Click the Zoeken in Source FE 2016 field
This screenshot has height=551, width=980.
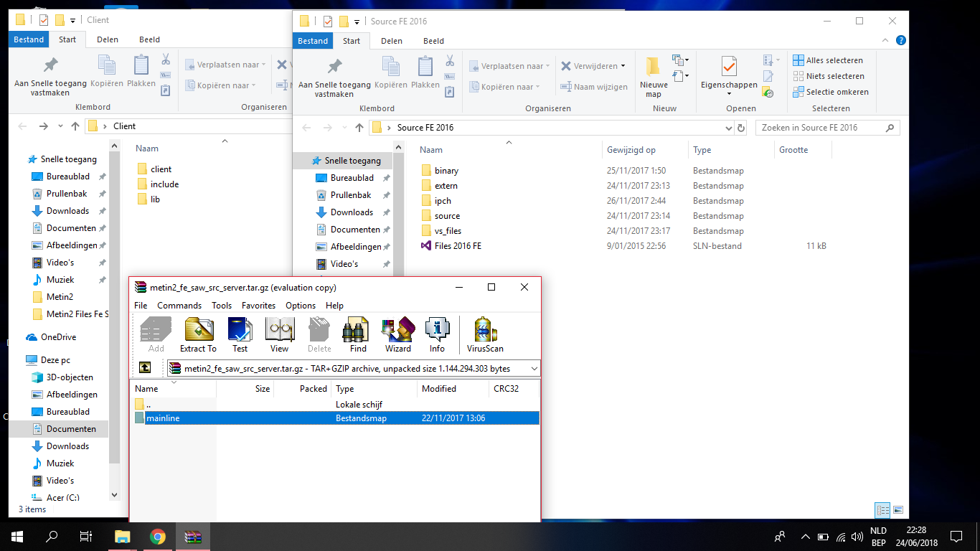pyautogui.click(x=828, y=128)
